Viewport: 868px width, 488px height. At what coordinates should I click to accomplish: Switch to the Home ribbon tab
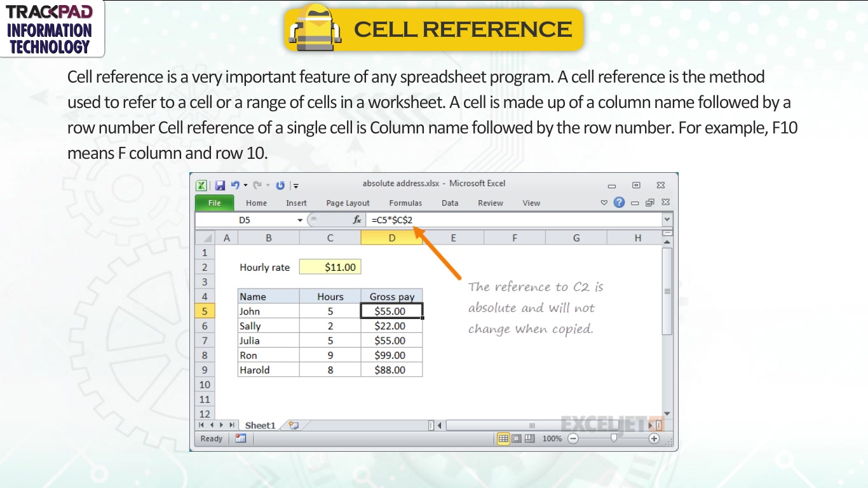pos(257,203)
